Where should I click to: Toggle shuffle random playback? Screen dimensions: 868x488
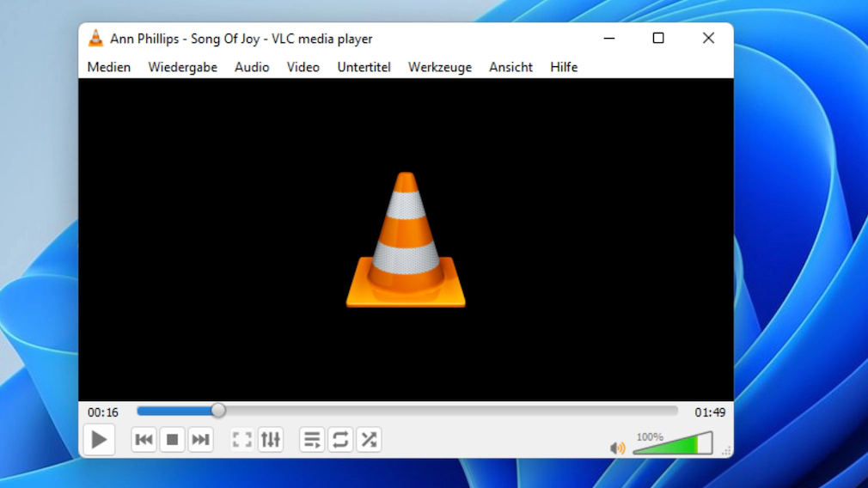click(369, 440)
